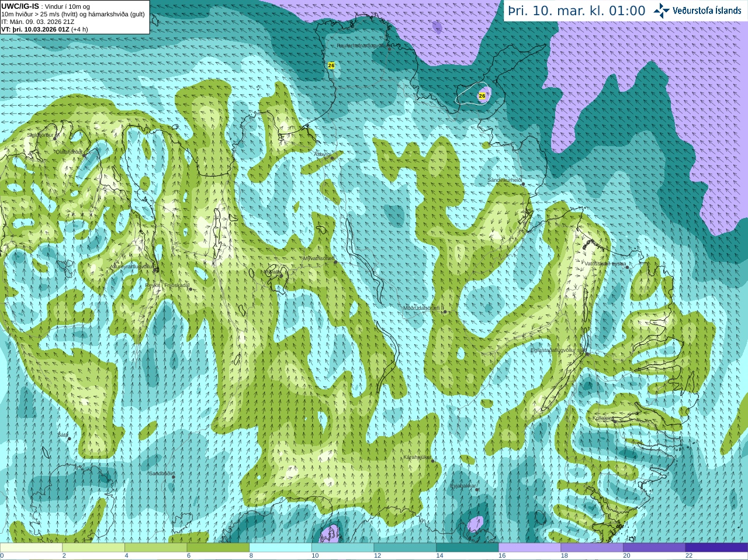Pick the 12–14 m/s teal swatch
This screenshot has height=560, width=748.
click(405, 548)
